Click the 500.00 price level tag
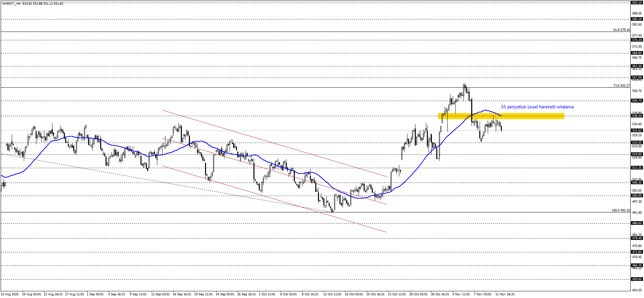Image resolution: width=644 pixels, height=298 pixels. coord(637,196)
